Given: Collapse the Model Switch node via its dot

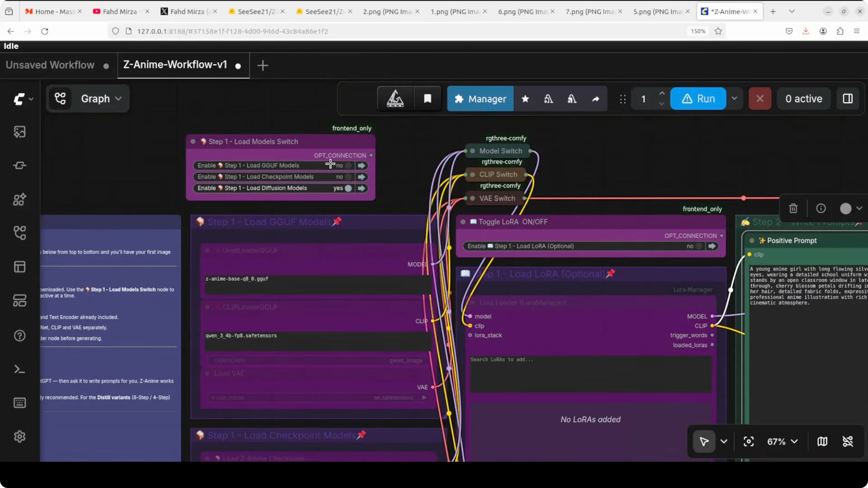Looking at the screenshot, I should 472,151.
